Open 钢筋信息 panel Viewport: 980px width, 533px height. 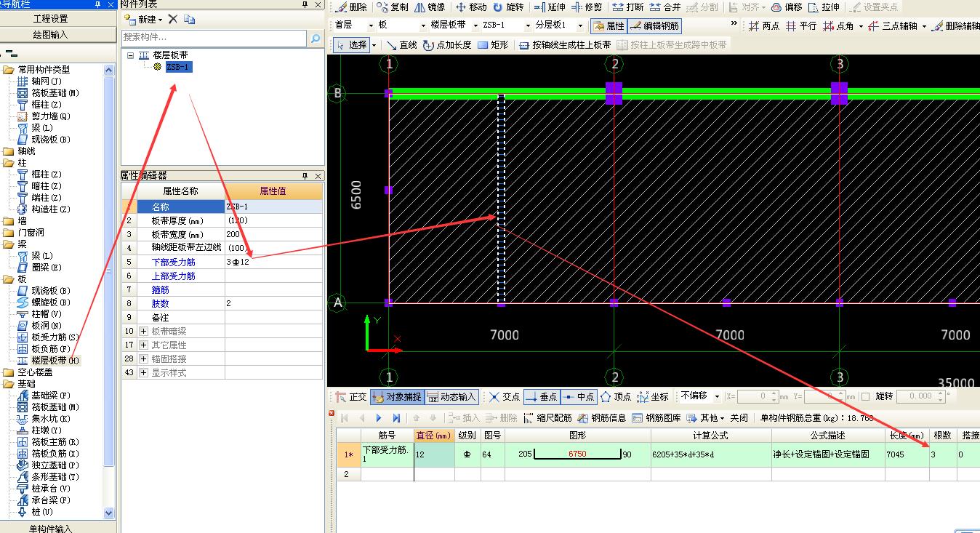point(602,417)
